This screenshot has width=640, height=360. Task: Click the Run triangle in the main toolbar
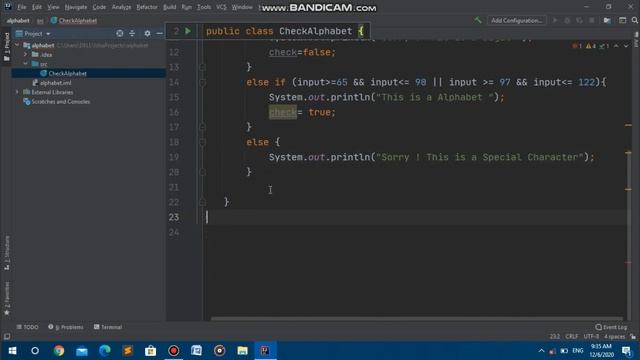coord(555,20)
